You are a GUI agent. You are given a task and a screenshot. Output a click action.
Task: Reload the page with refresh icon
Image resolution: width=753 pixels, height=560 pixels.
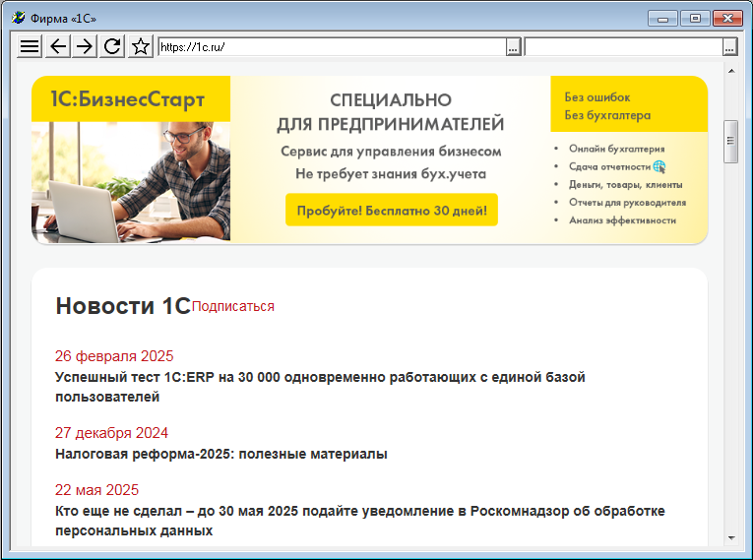click(x=112, y=46)
